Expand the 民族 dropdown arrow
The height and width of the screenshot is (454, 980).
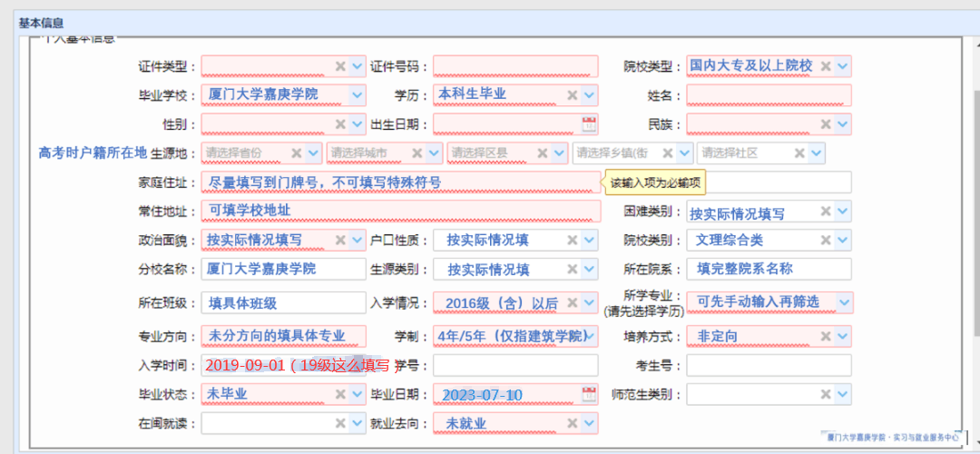[842, 123]
